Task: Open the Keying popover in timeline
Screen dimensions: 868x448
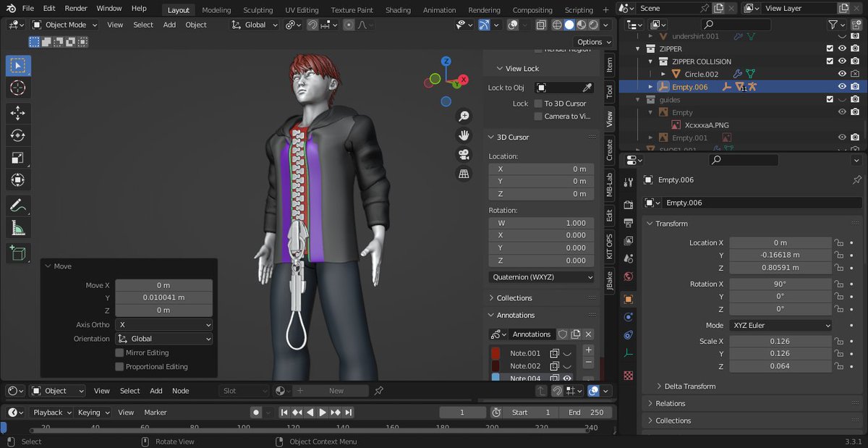Action: click(x=93, y=413)
